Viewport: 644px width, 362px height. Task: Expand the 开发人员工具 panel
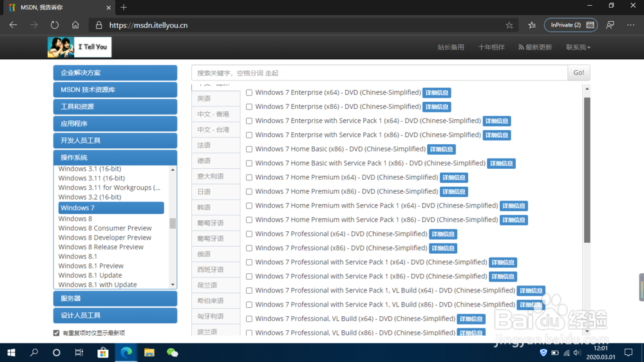point(115,140)
